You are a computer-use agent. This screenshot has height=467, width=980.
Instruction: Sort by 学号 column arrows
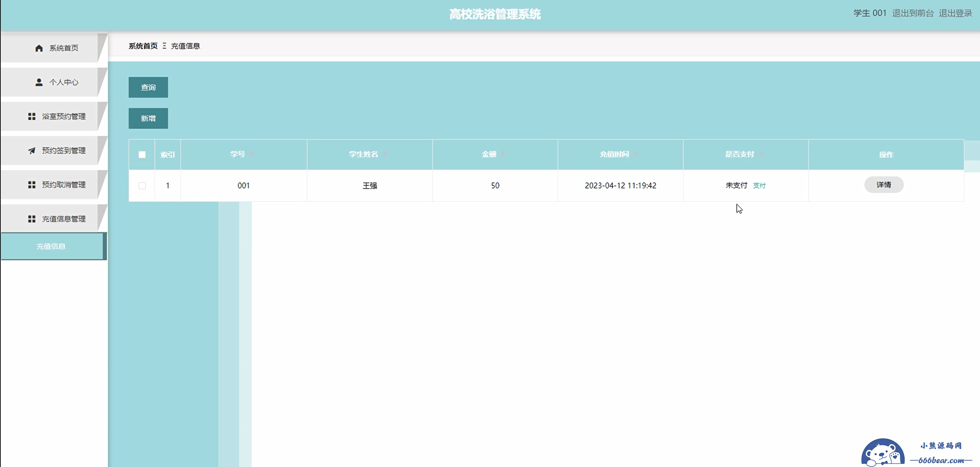pyautogui.click(x=252, y=154)
